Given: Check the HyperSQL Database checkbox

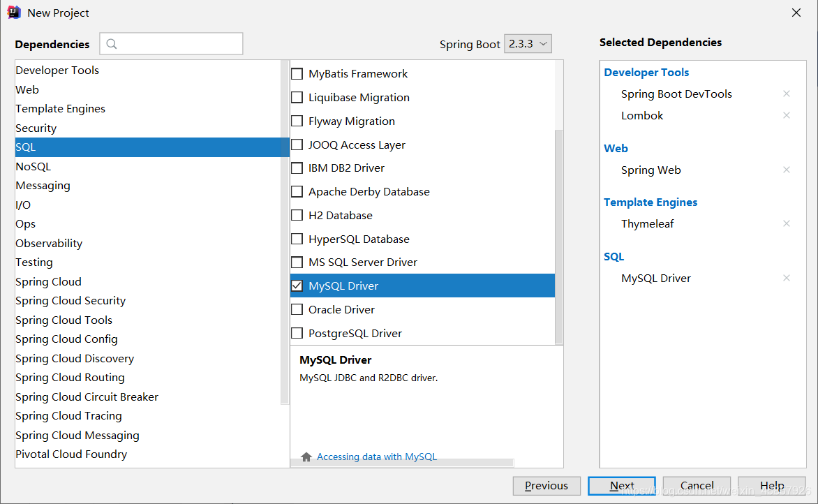Looking at the screenshot, I should click(297, 239).
